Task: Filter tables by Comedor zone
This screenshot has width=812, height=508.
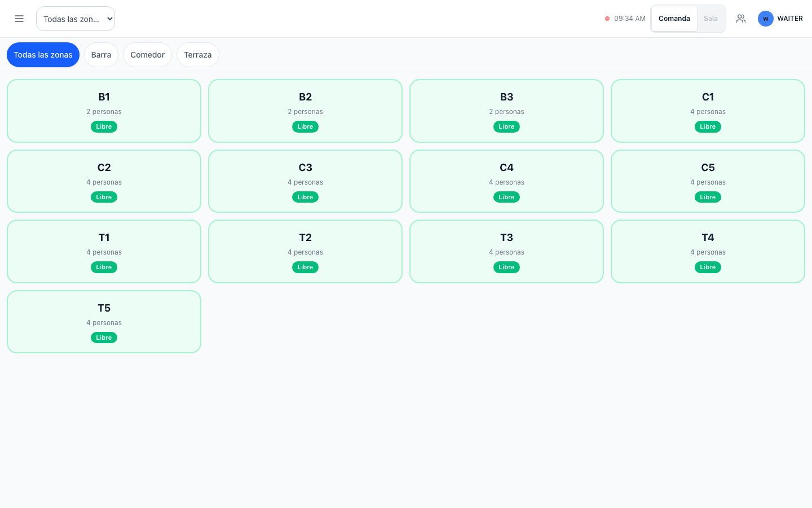Action: pyautogui.click(x=147, y=55)
